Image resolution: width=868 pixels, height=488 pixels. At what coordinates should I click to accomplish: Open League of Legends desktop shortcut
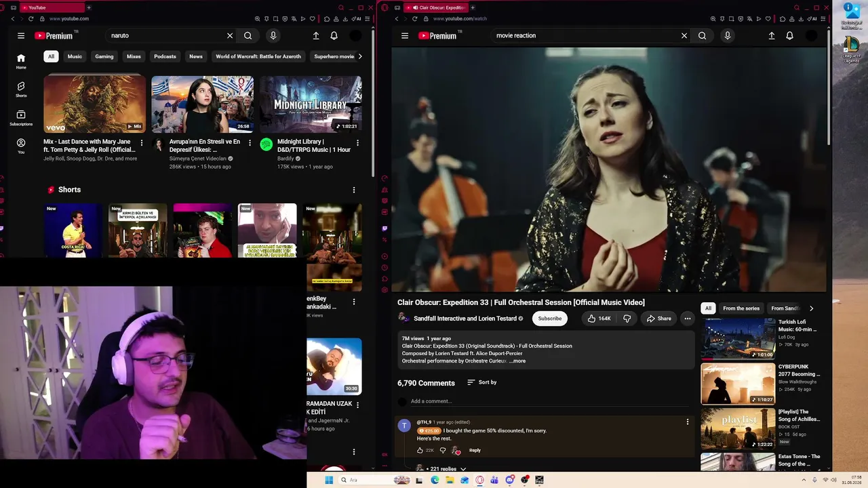click(x=851, y=49)
